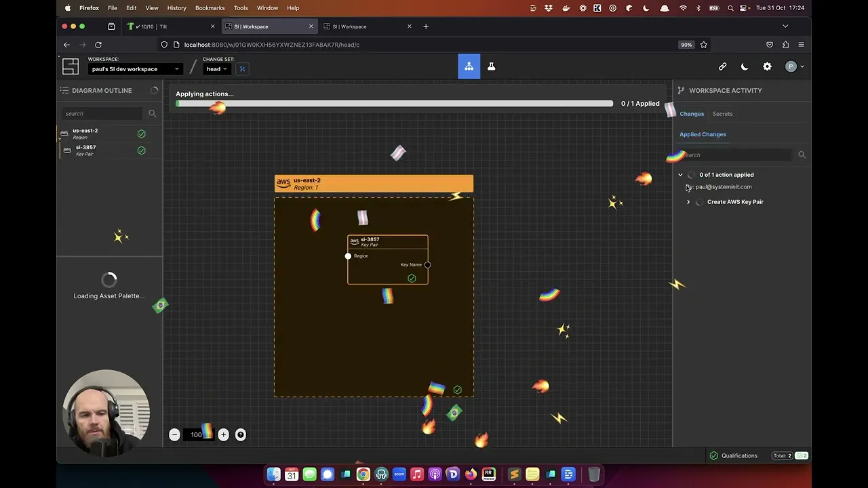The image size is (868, 488).
Task: Click the zoom in plus button
Action: coord(223,434)
